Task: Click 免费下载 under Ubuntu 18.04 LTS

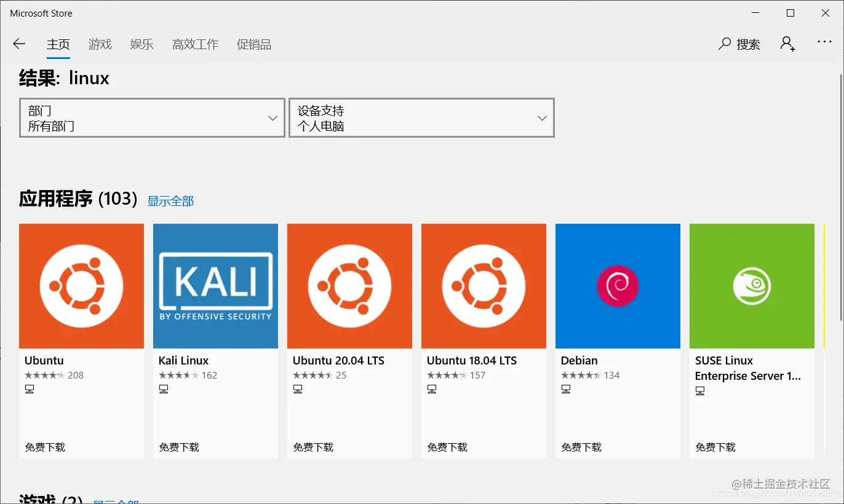Action: tap(447, 447)
